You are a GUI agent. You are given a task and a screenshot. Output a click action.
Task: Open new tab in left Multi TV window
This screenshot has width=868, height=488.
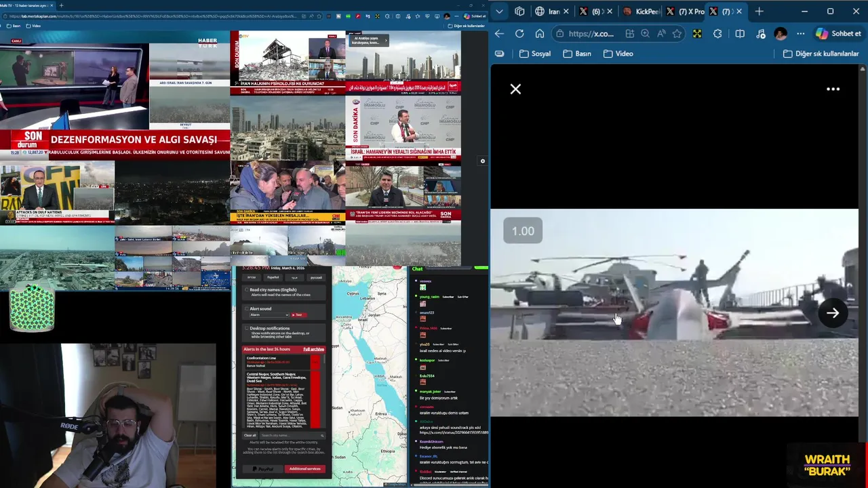[61, 5]
